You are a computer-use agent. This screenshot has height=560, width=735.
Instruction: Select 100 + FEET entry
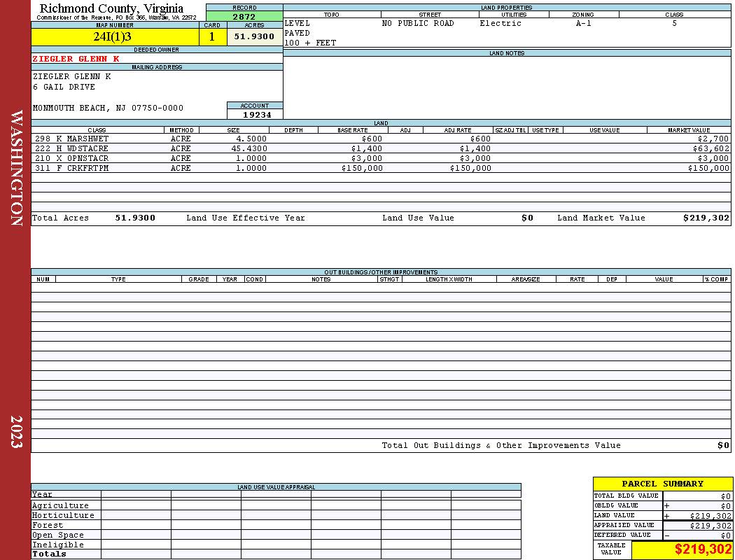pyautogui.click(x=310, y=43)
